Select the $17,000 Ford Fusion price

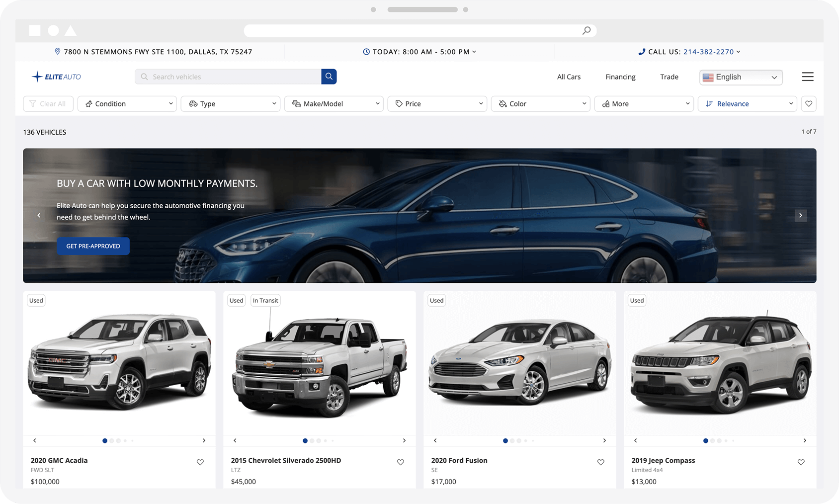point(444,482)
